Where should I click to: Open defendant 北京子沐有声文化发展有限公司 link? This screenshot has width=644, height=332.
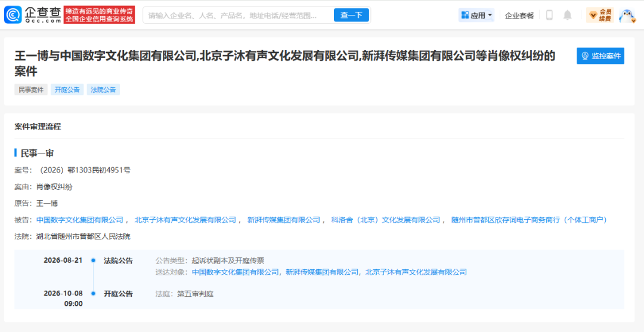coord(185,220)
